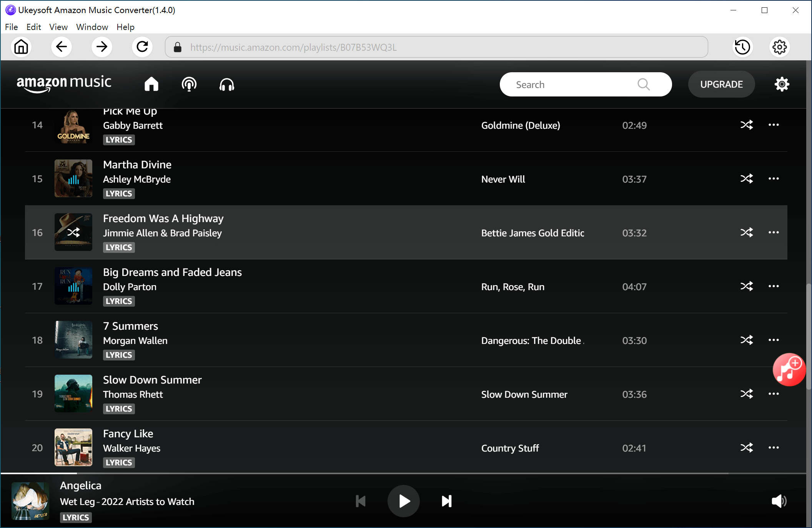The image size is (812, 528).
Task: Click the shuffle icon for Freedom Was A Highway
Action: coord(746,232)
